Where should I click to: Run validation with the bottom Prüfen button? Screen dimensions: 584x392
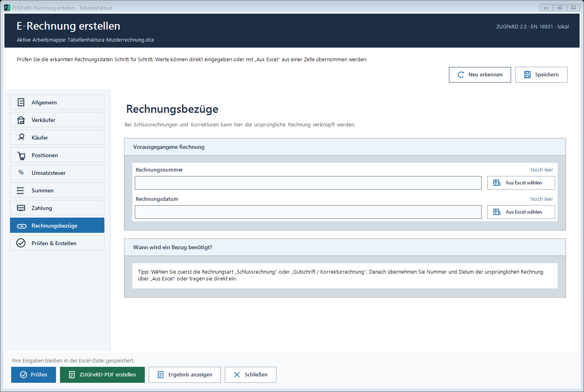tap(34, 375)
